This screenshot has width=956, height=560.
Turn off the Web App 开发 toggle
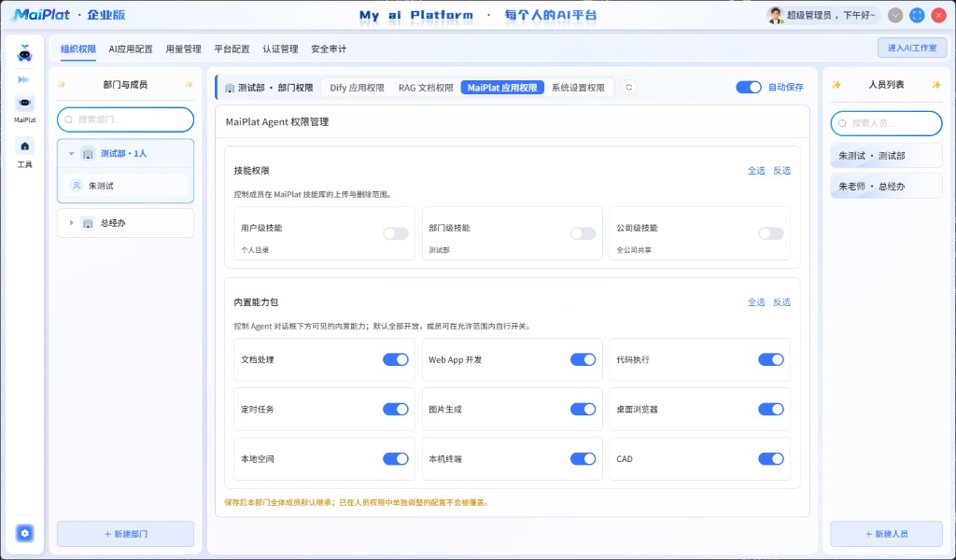click(x=583, y=359)
